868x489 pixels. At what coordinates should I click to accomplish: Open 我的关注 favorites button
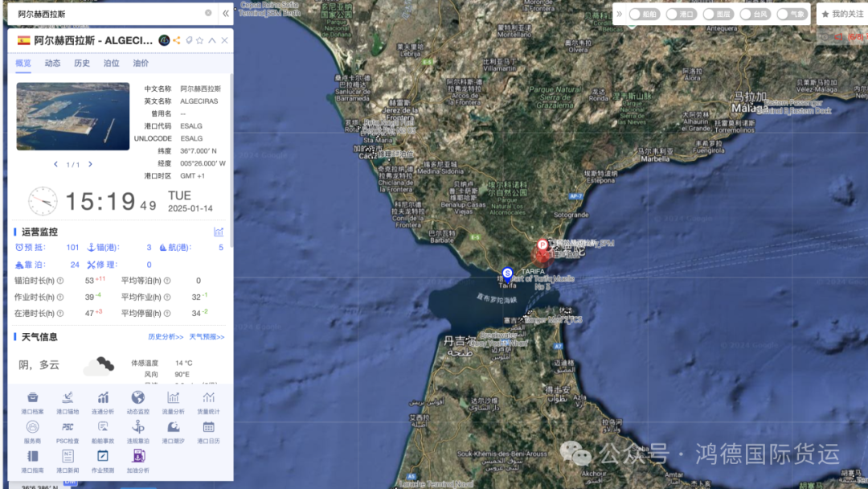(842, 14)
